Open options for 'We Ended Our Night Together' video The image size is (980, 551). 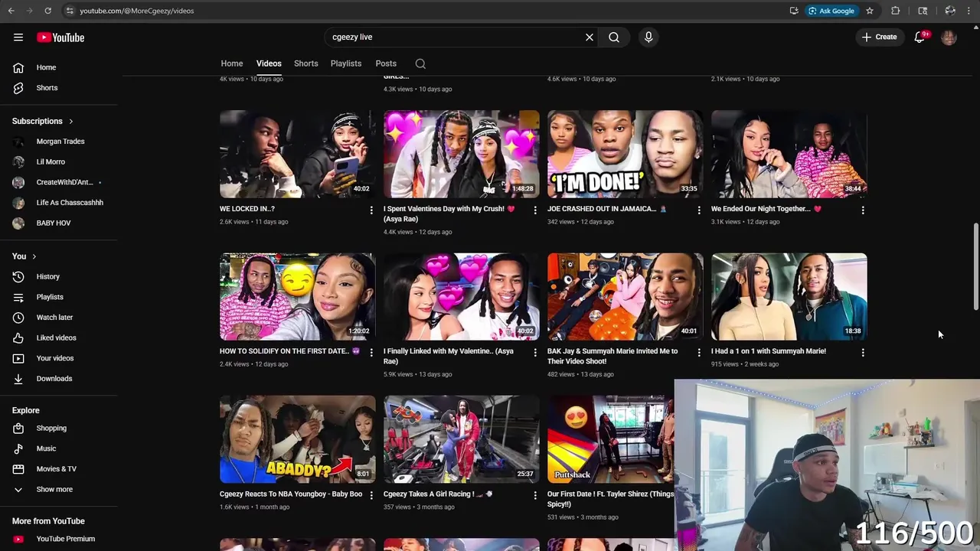[x=863, y=210]
